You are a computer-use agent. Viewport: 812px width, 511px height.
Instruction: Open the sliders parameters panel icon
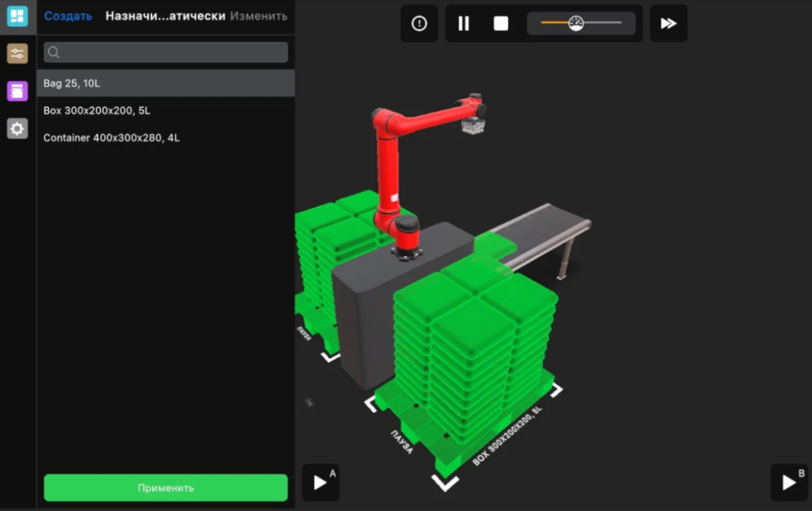[17, 54]
